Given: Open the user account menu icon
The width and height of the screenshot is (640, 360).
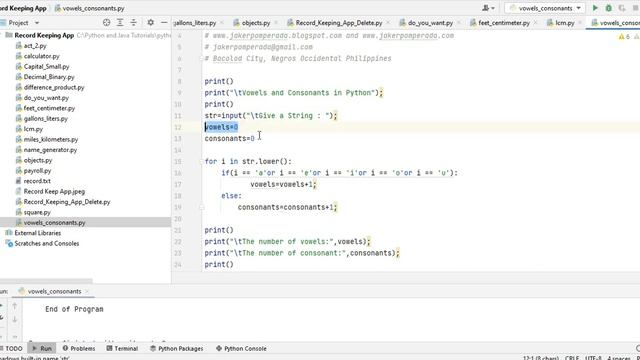Looking at the screenshot, I should click(x=488, y=8).
